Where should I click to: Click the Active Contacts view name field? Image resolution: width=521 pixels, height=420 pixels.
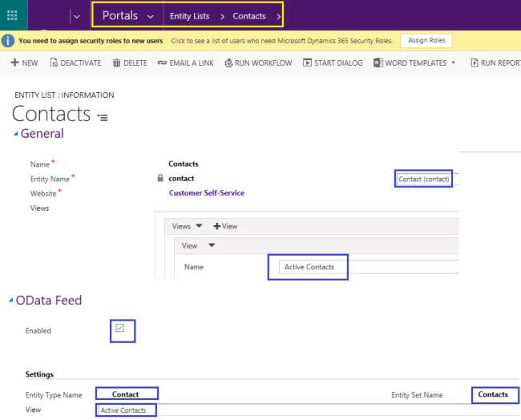pyautogui.click(x=309, y=267)
